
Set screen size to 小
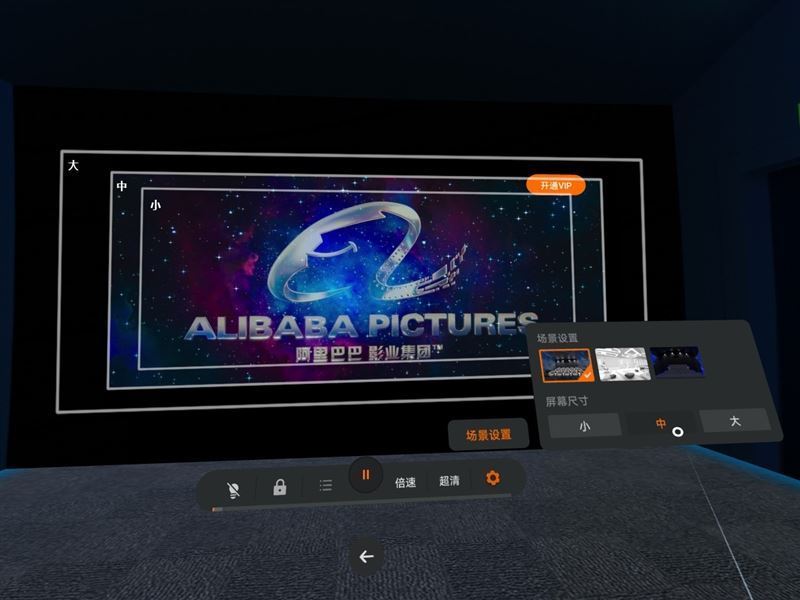click(585, 426)
